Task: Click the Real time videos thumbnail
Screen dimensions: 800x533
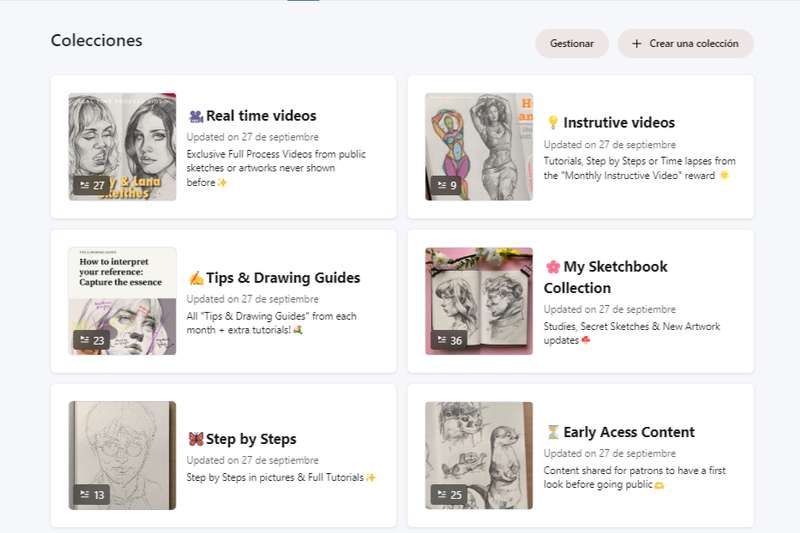Action: pyautogui.click(x=122, y=146)
